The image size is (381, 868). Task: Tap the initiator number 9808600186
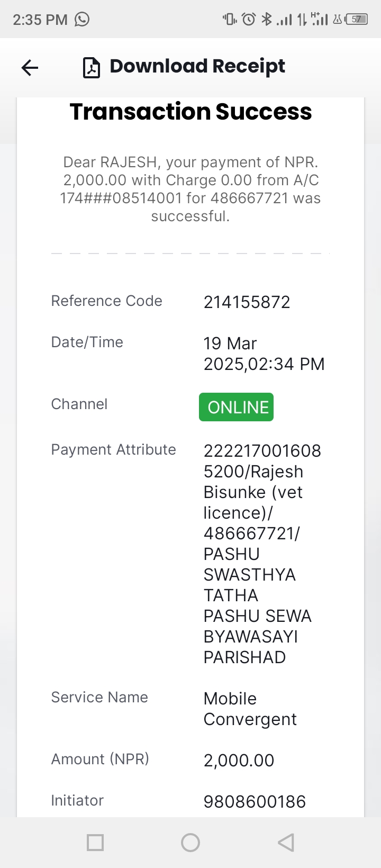[255, 801]
